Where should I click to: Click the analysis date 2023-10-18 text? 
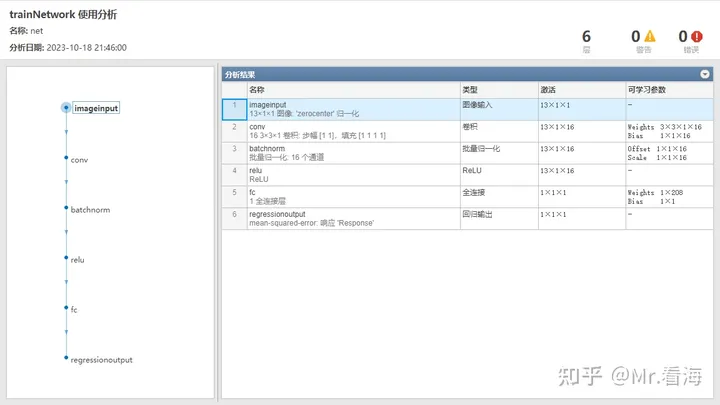pos(86,47)
